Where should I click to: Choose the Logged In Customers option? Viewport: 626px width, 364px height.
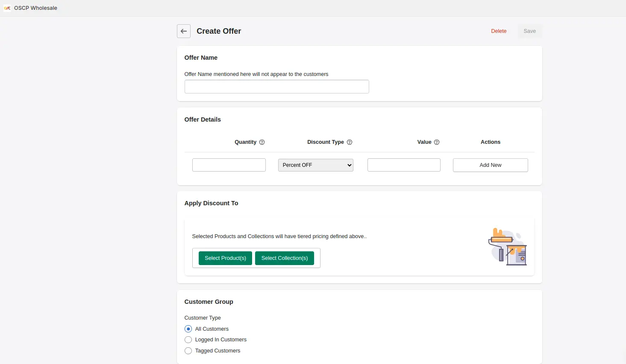click(188, 340)
